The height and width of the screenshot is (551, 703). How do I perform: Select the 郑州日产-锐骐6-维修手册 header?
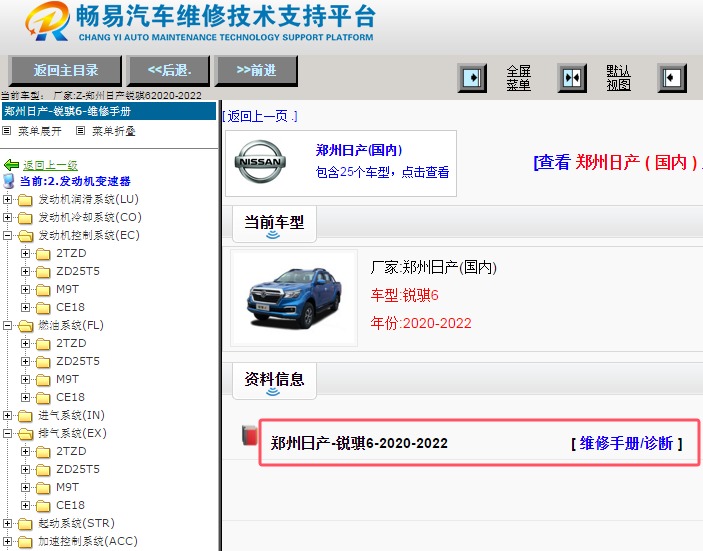pos(109,111)
